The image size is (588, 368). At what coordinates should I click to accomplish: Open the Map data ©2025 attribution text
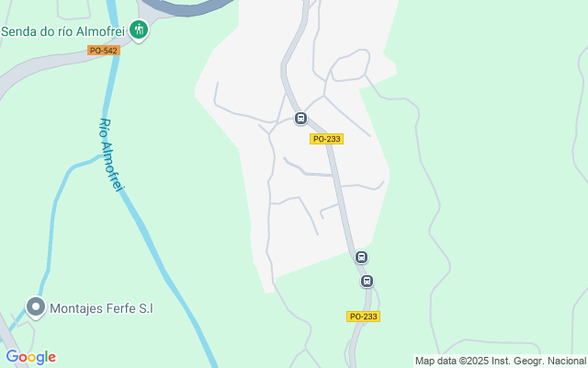[x=500, y=362]
